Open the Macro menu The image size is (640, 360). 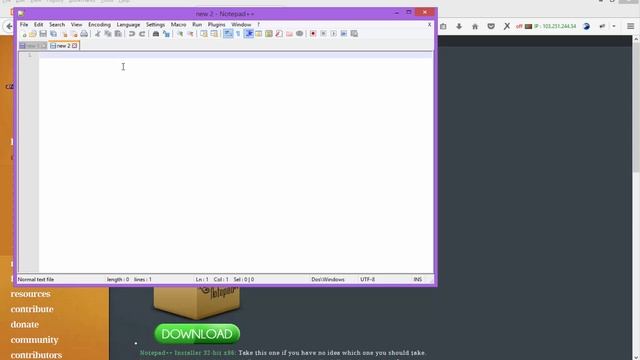[178, 24]
